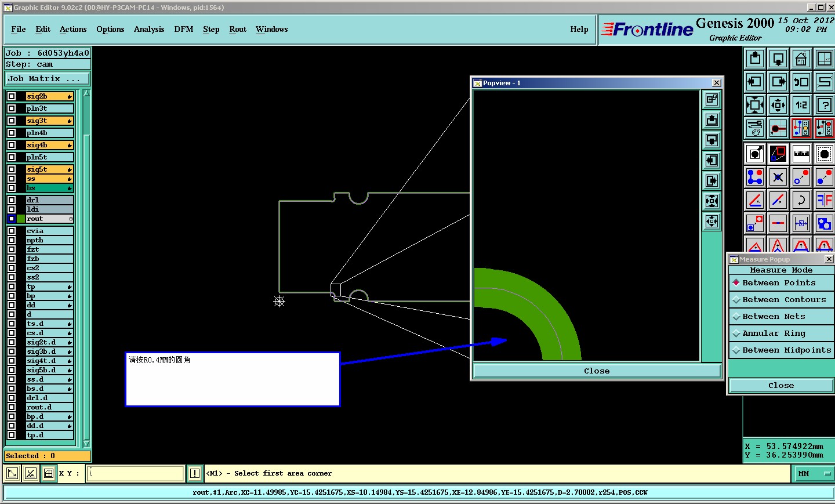Screen dimensions: 835x504
Task: Click the question mark help icon
Action: click(x=824, y=105)
